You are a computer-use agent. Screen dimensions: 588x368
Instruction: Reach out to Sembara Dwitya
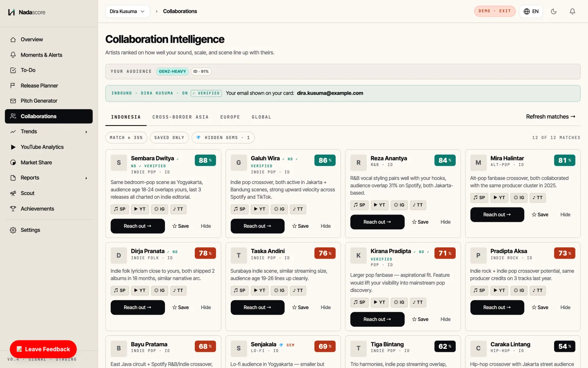137,226
